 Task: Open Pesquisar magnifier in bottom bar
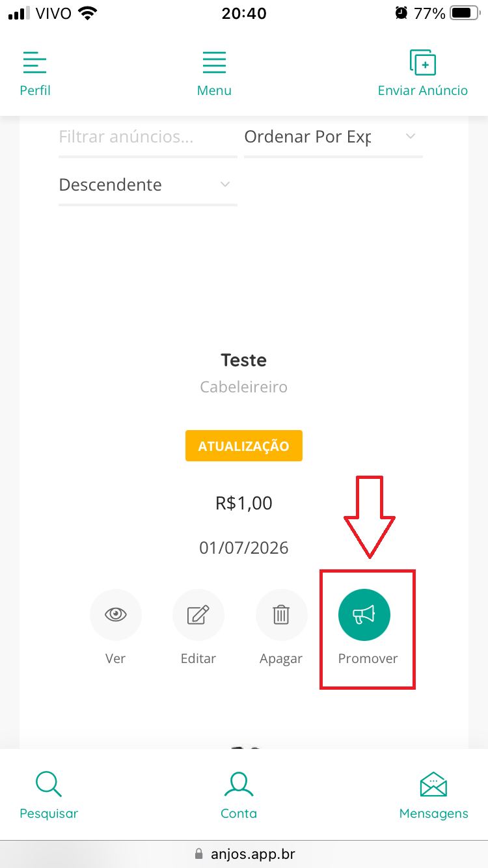pos(49,785)
